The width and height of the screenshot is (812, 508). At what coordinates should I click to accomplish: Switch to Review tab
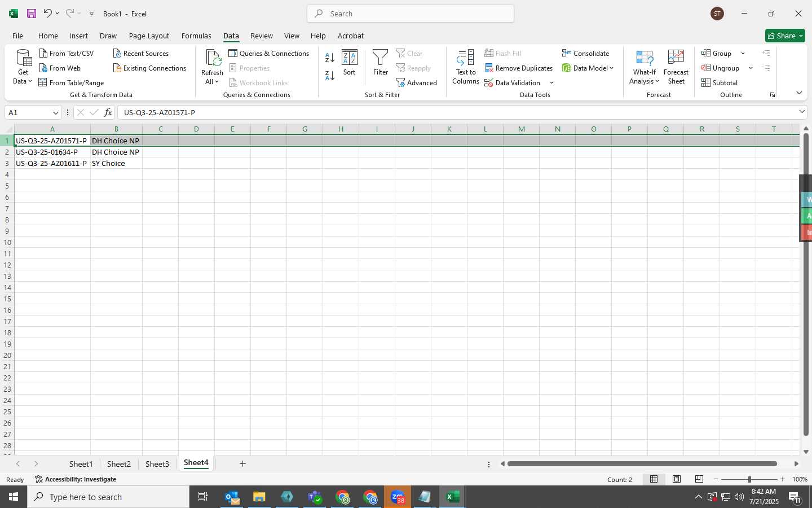[262, 36]
